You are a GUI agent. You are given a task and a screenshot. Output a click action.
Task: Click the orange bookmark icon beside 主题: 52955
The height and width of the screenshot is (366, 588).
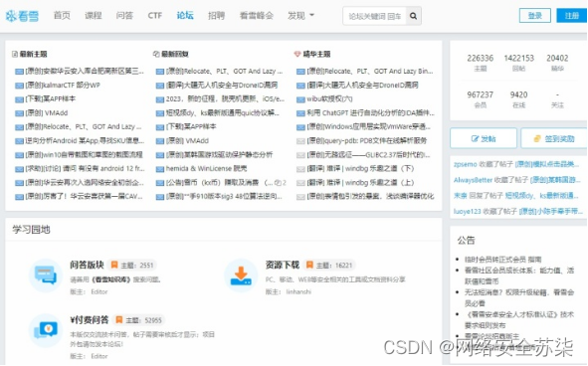[118, 319]
